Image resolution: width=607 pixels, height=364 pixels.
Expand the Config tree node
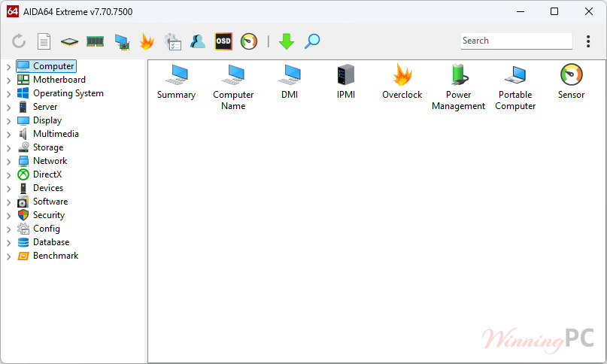pyautogui.click(x=8, y=229)
